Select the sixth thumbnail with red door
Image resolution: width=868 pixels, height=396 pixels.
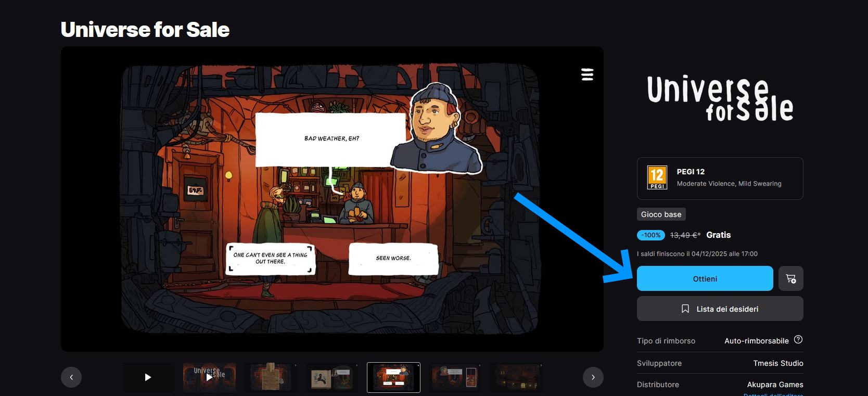455,377
